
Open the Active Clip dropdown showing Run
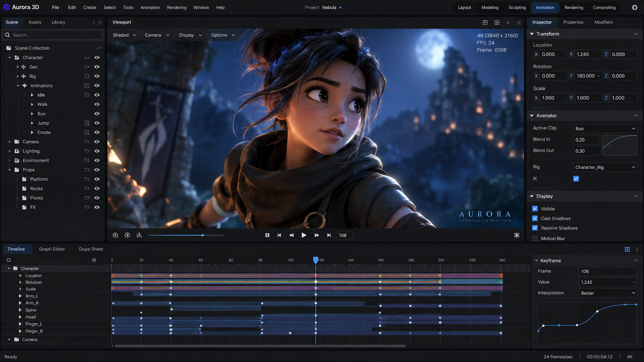pyautogui.click(x=605, y=129)
